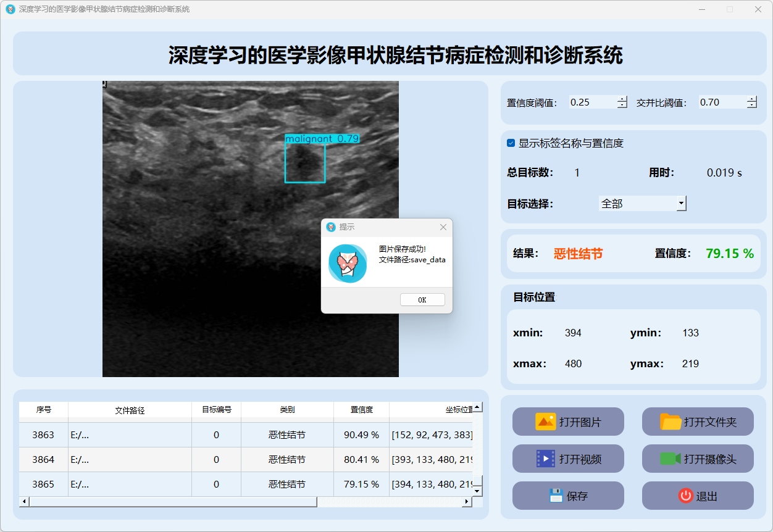Click the 打开图片 button
This screenshot has width=773, height=532.
[568, 422]
